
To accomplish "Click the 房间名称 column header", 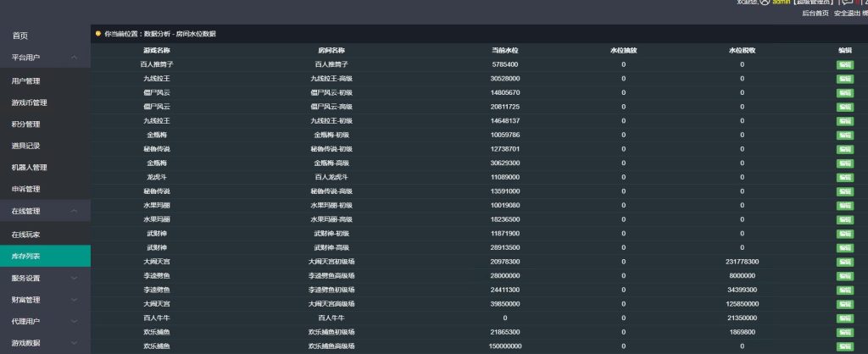I will 331,50.
